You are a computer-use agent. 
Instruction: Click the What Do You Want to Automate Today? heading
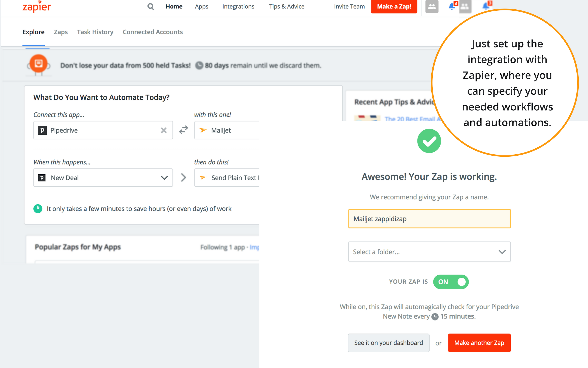(101, 97)
